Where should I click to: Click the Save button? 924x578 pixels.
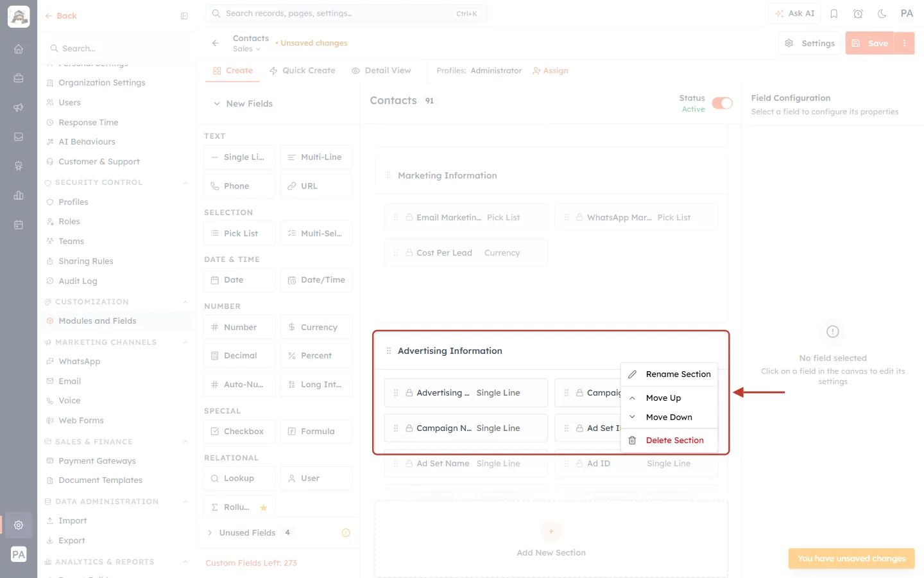[x=870, y=43]
